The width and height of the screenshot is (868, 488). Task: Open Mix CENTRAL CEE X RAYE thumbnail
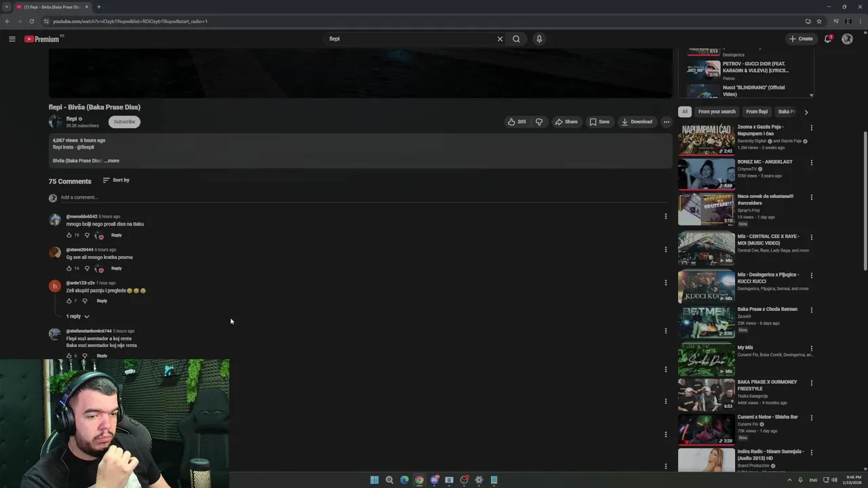tap(706, 249)
